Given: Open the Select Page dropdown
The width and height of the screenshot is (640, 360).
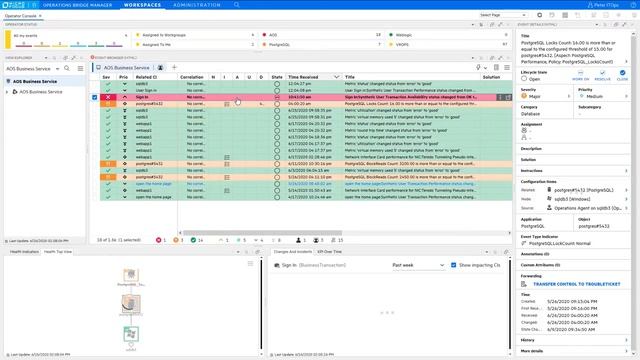Looking at the screenshot, I should (503, 15).
